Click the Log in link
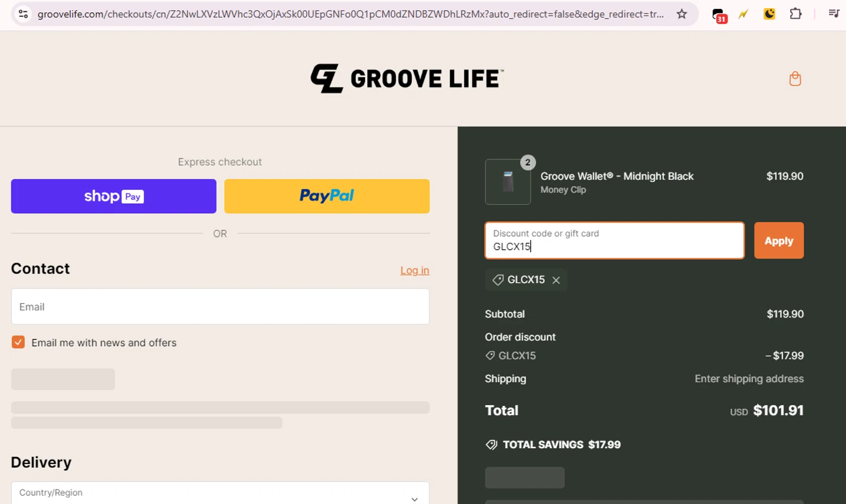 (415, 271)
